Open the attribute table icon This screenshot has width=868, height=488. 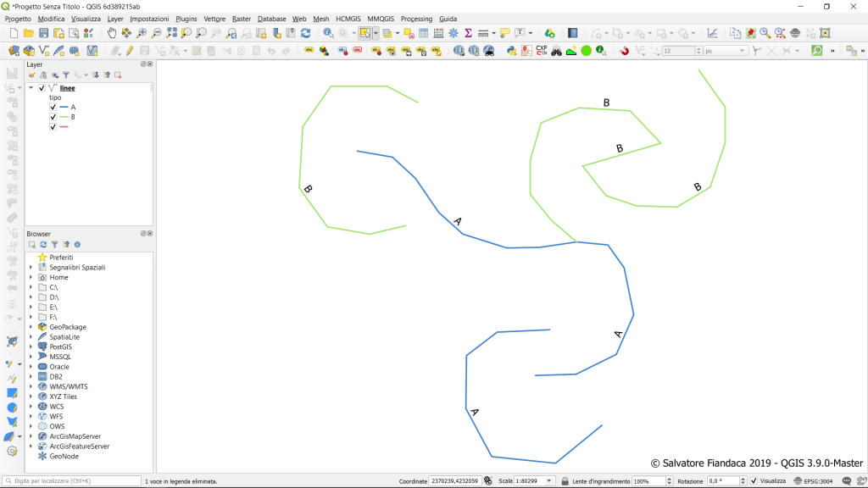pyautogui.click(x=423, y=33)
